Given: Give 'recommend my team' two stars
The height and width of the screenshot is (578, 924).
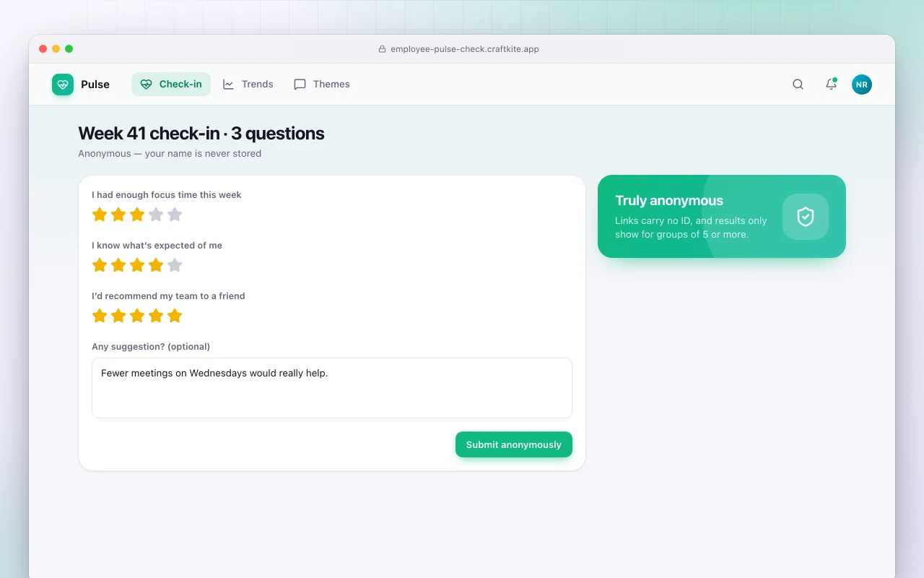Looking at the screenshot, I should [118, 316].
